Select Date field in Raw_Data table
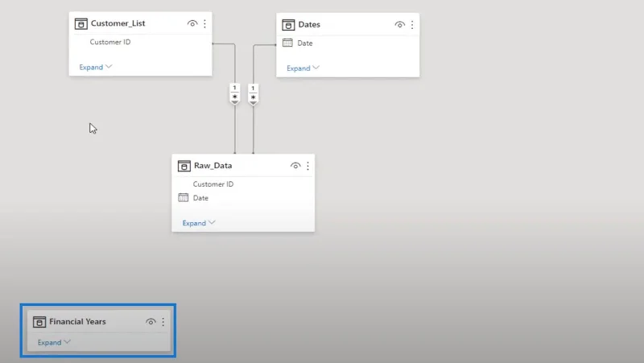 pos(200,198)
